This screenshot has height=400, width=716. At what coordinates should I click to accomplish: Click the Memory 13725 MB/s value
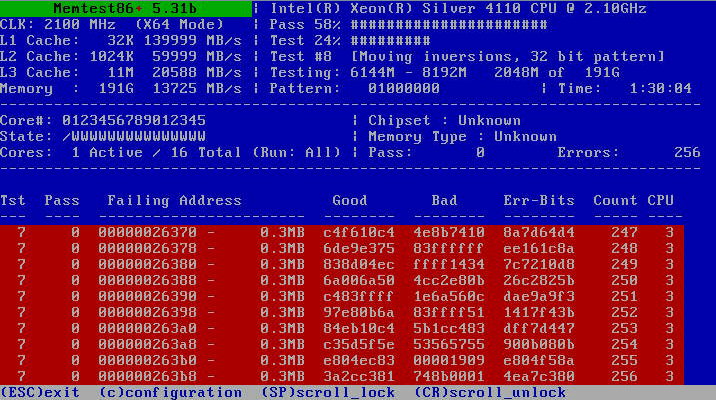click(197, 88)
